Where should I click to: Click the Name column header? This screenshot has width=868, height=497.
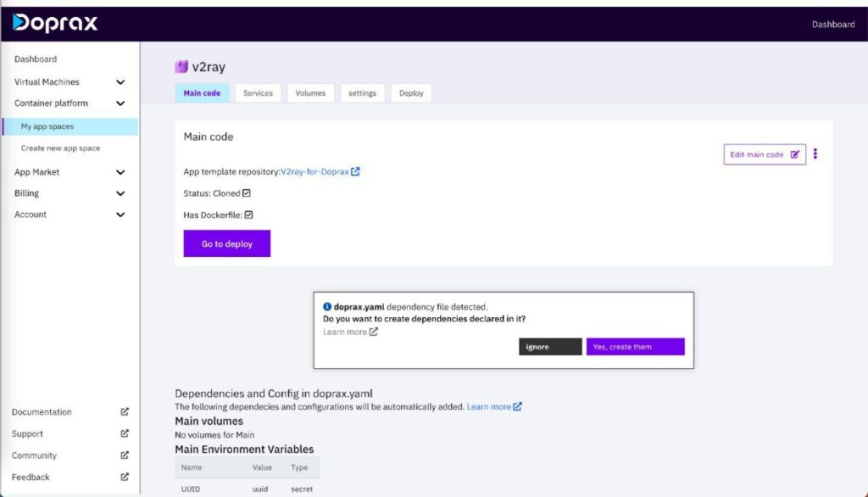(192, 467)
